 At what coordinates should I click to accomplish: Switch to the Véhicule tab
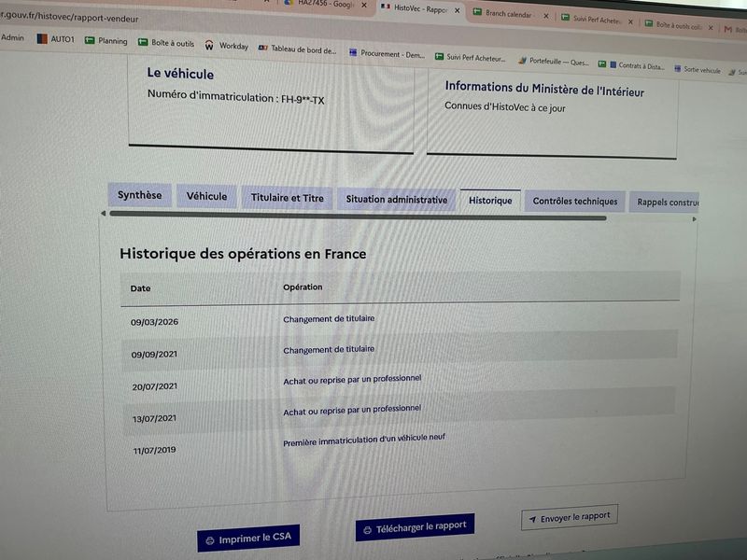coord(206,197)
